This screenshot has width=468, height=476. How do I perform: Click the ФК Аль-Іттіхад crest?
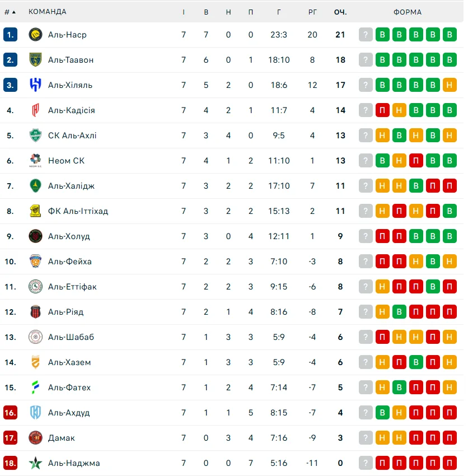(35, 211)
